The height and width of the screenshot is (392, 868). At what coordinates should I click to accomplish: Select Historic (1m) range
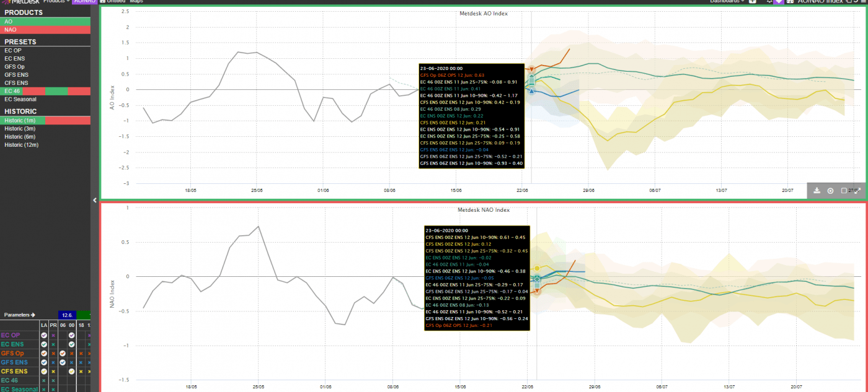point(45,120)
